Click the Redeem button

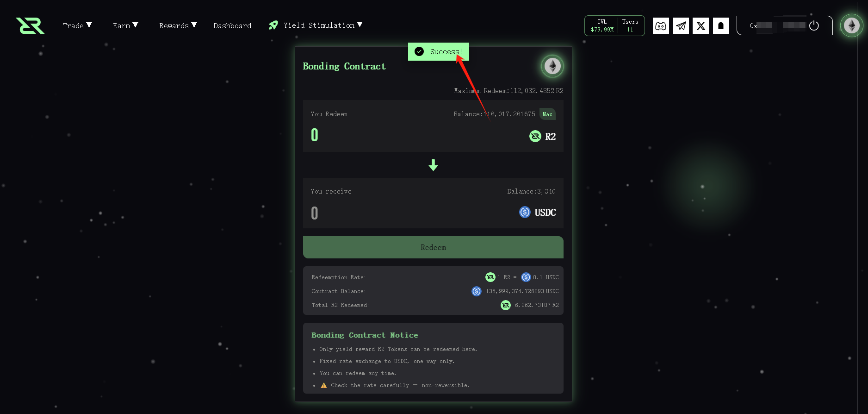433,247
